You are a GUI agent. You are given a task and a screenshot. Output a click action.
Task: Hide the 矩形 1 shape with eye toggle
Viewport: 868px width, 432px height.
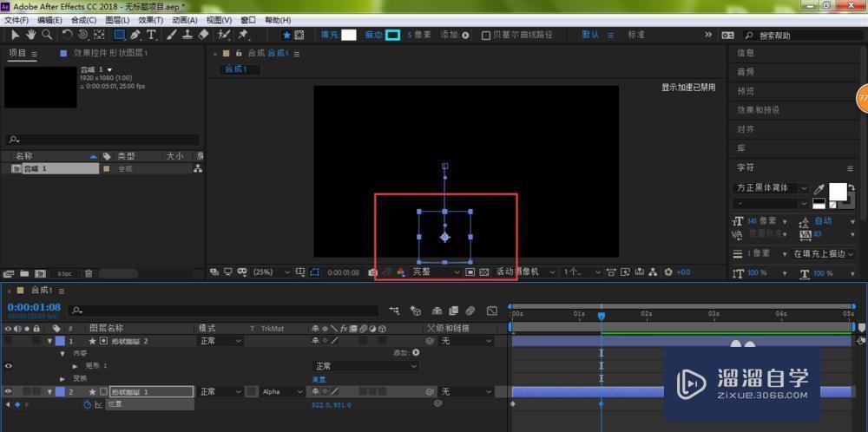tap(9, 366)
